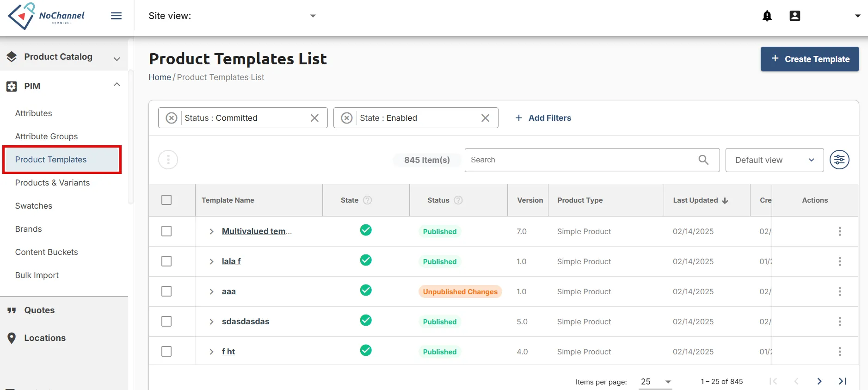Screen dimensions: 868x390
Task: Click the circled X on Status filter
Action: click(172, 118)
